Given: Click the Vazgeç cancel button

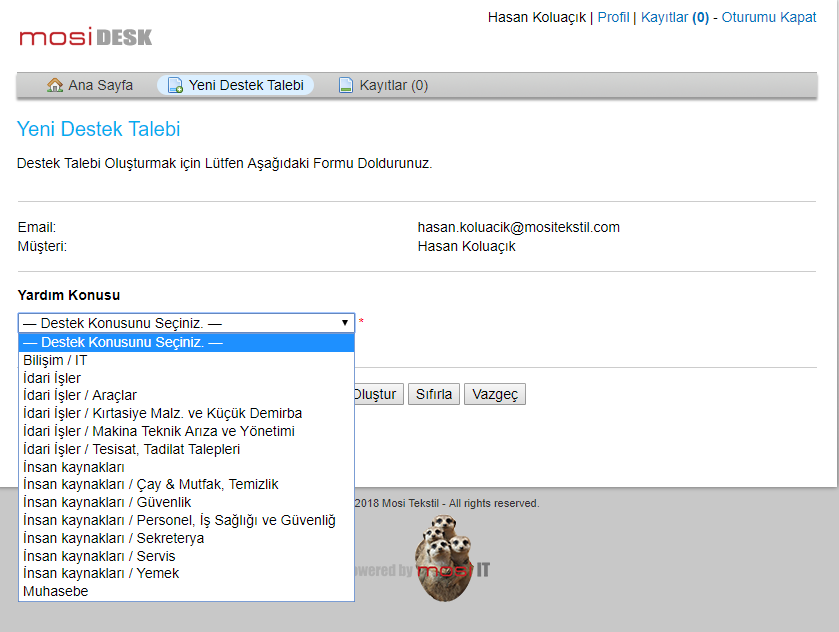Looking at the screenshot, I should click(495, 394).
